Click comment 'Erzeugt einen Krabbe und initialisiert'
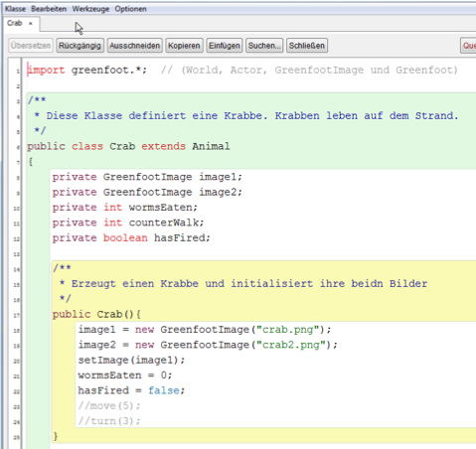 tap(192, 284)
